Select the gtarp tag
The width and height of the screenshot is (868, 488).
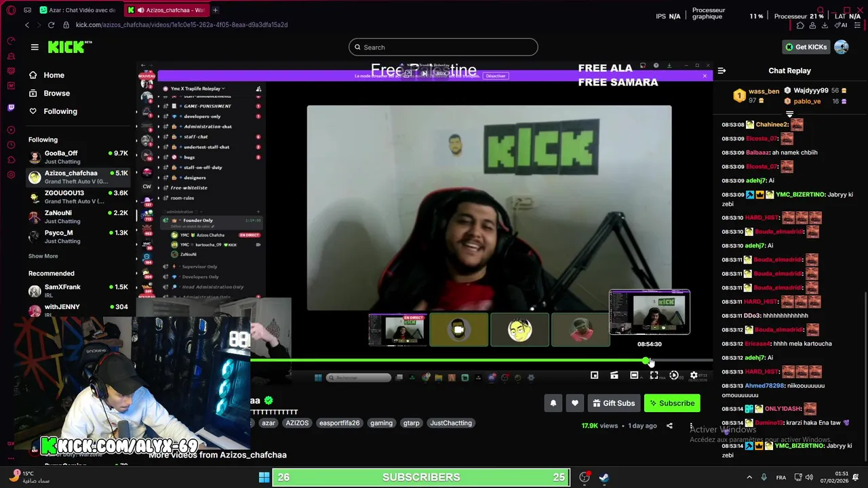[x=412, y=423]
